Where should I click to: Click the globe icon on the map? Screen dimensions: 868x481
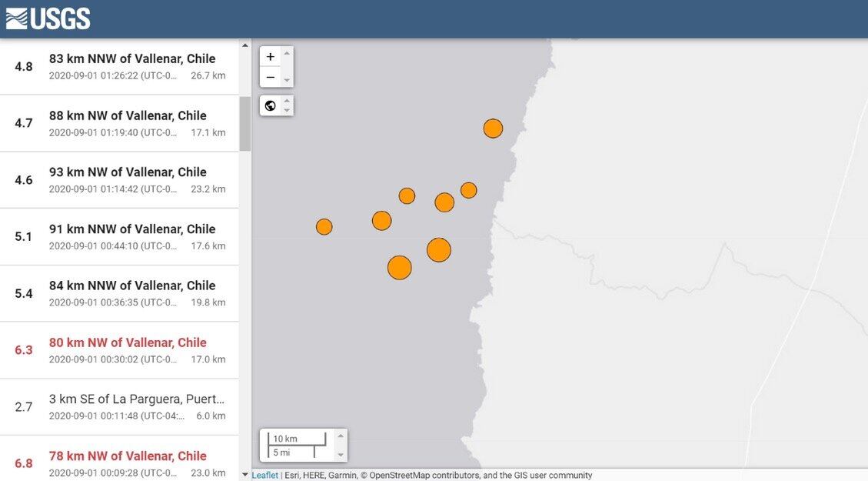(x=270, y=105)
